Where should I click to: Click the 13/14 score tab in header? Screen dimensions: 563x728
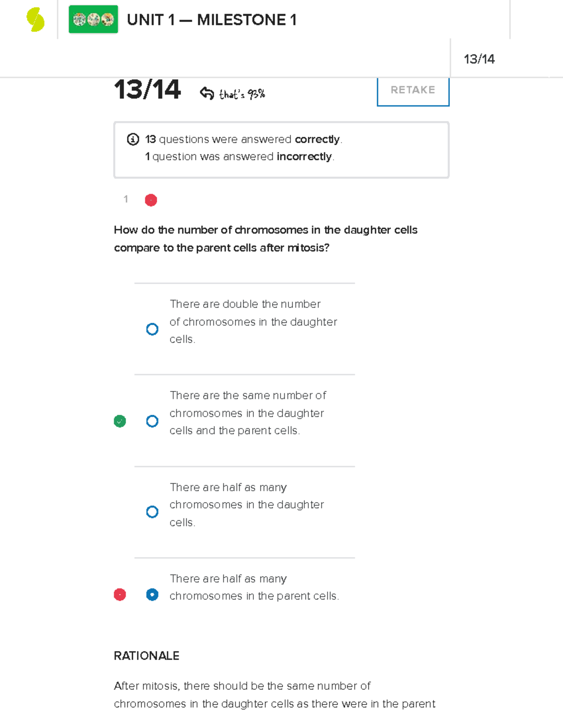[479, 59]
